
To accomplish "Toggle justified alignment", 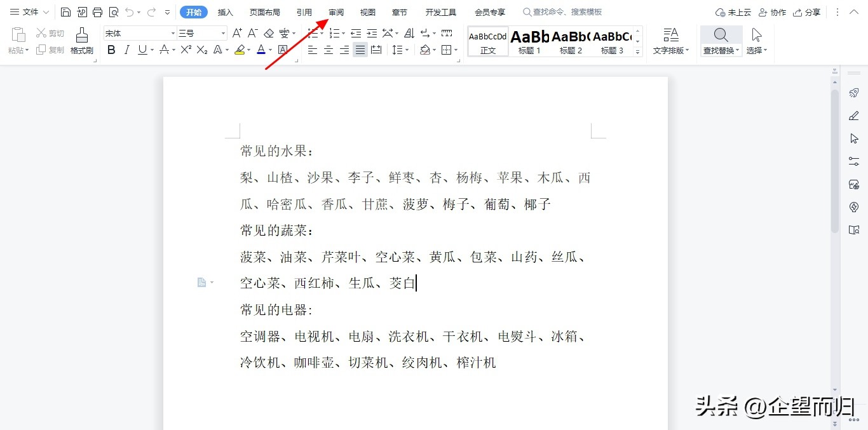I will (x=360, y=50).
